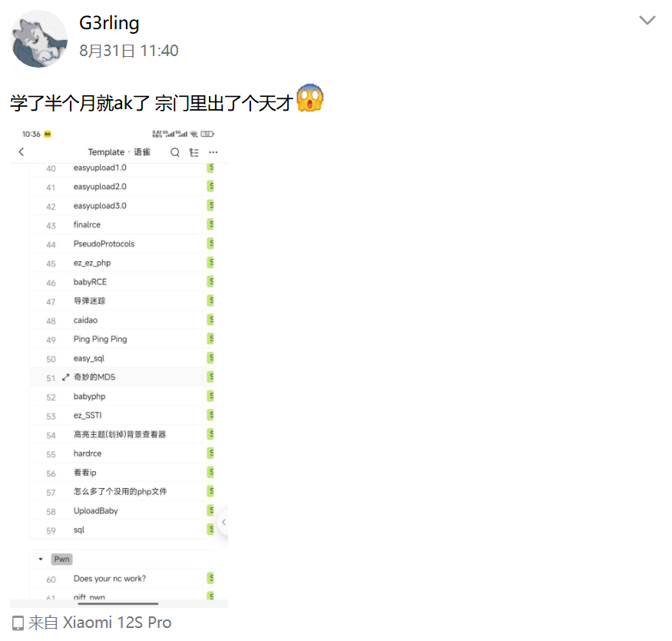The width and height of the screenshot is (672, 641).
Task: Click the Xiaomi 12S Pro source link
Action: [117, 623]
